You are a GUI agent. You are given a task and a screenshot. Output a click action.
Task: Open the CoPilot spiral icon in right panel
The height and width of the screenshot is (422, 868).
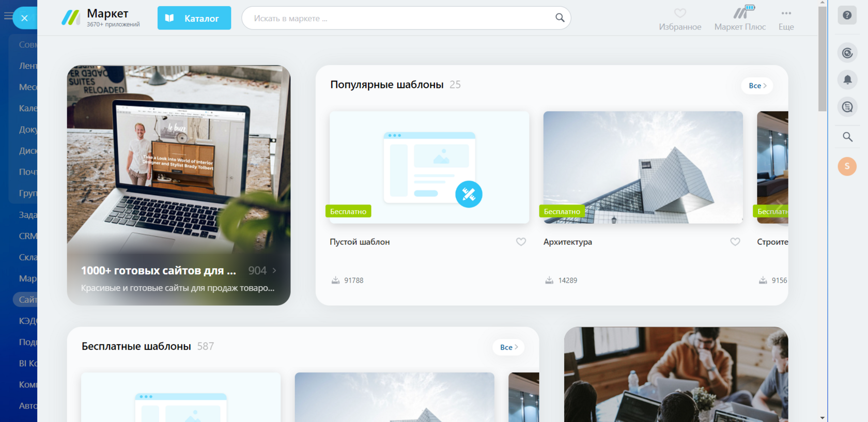tap(847, 53)
